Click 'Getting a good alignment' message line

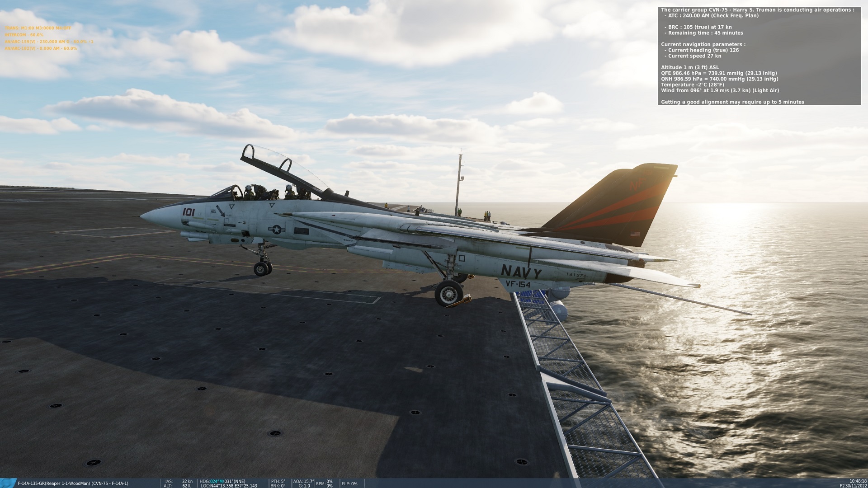point(732,102)
